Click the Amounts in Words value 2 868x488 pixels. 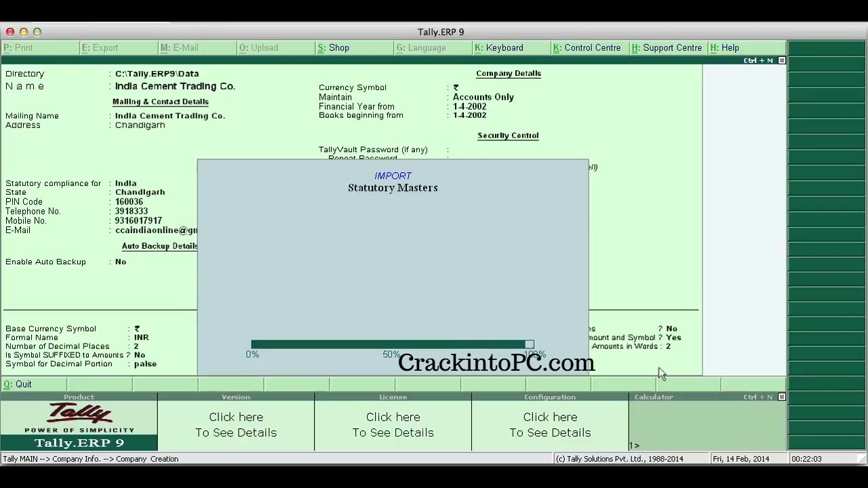click(x=667, y=346)
